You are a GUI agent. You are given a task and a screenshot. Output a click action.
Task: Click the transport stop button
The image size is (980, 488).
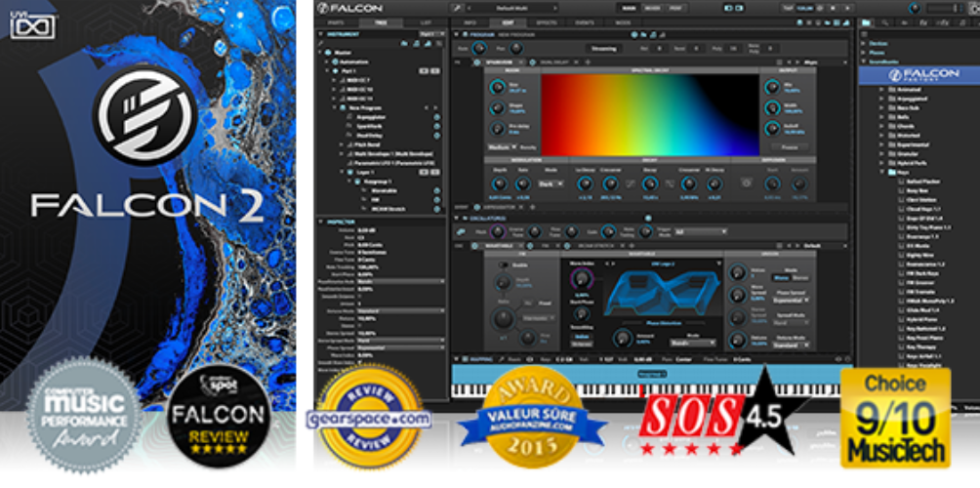[x=835, y=8]
